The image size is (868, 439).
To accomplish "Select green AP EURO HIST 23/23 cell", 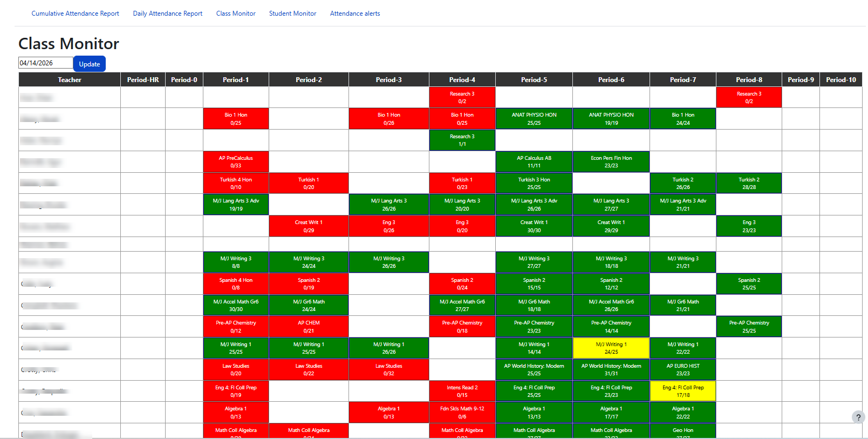I will 683,370.
